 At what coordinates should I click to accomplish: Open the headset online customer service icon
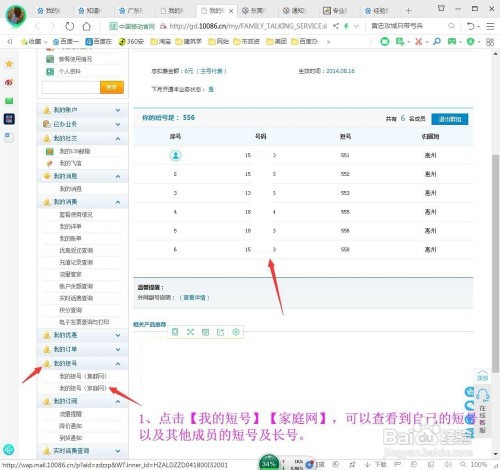click(482, 394)
